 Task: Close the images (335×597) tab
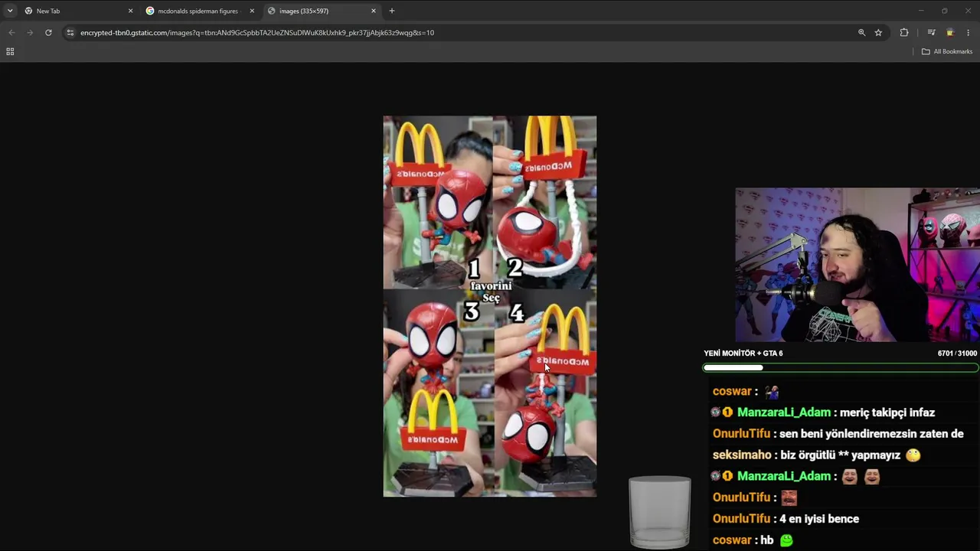pos(374,11)
